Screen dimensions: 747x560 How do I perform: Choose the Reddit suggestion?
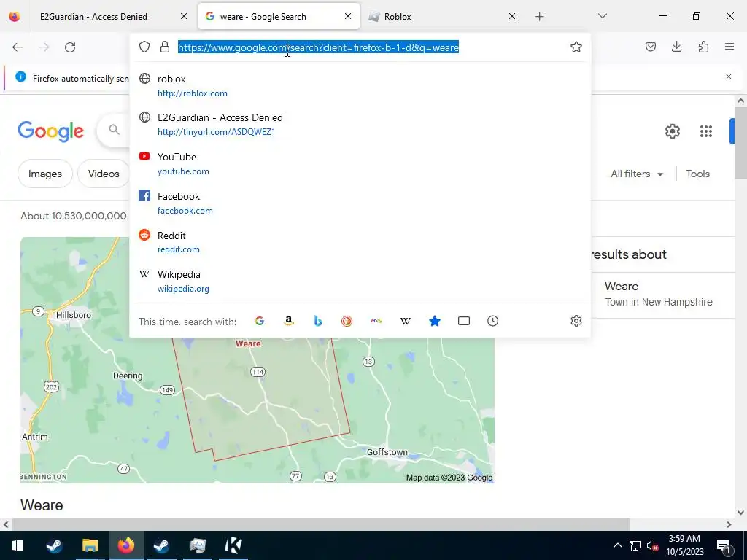tap(360, 242)
